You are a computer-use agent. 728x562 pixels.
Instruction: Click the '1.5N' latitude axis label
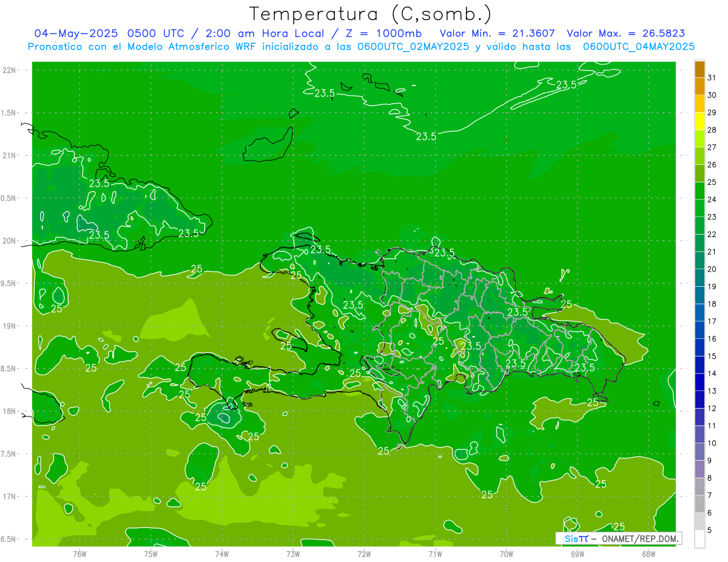point(10,113)
